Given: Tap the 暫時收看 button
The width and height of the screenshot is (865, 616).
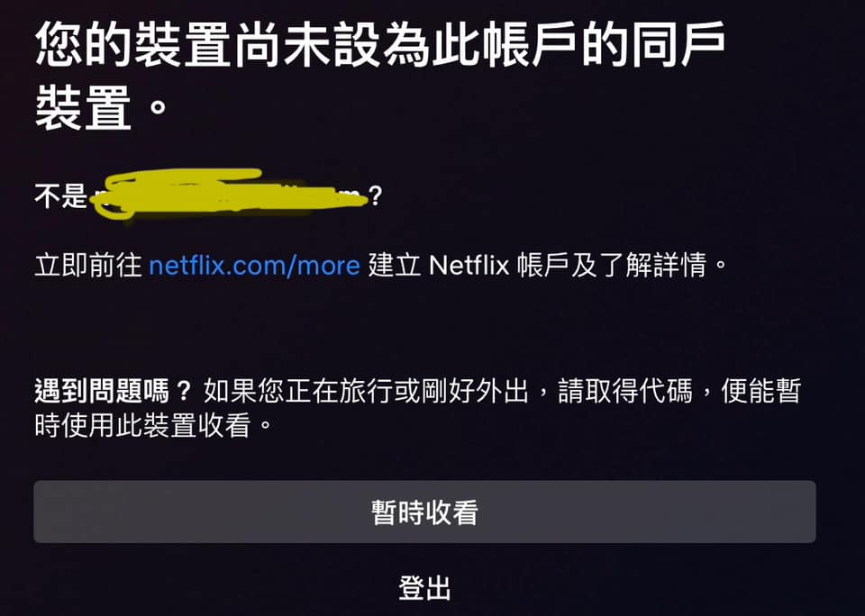Looking at the screenshot, I should pos(424,512).
